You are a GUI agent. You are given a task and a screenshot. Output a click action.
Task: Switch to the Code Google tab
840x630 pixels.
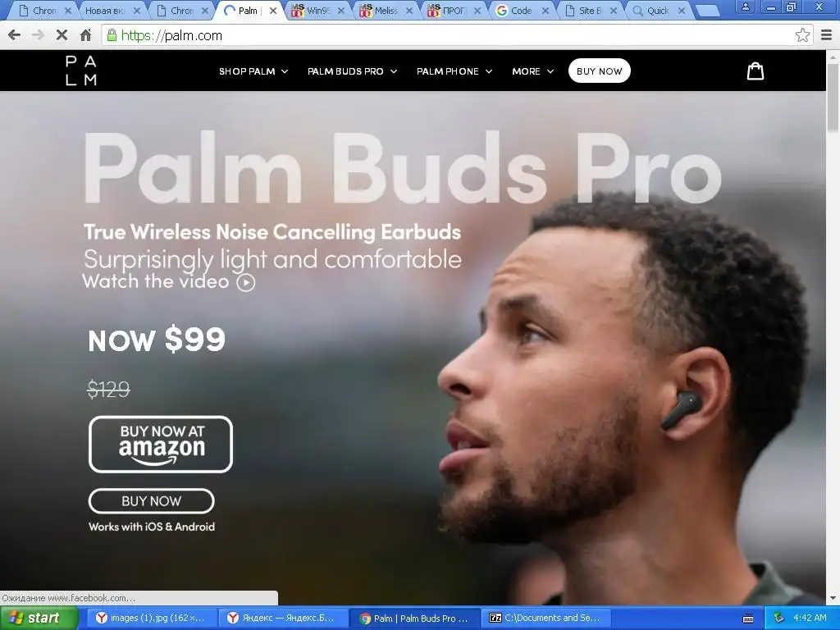pos(521,11)
